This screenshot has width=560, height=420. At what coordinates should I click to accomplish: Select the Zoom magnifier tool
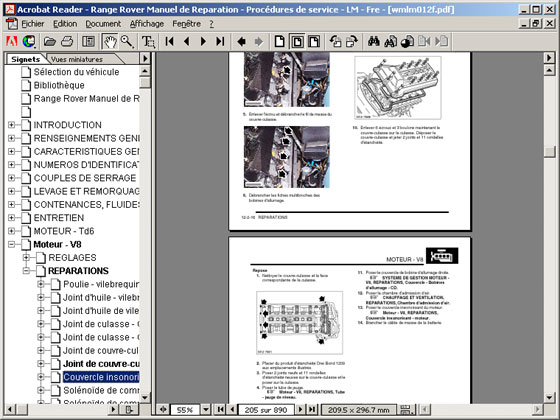point(127,42)
